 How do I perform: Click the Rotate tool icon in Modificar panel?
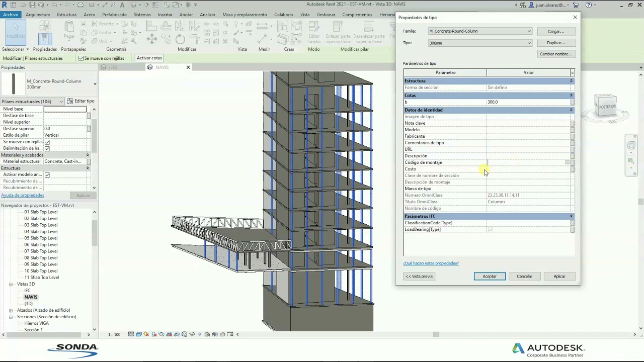point(180,40)
